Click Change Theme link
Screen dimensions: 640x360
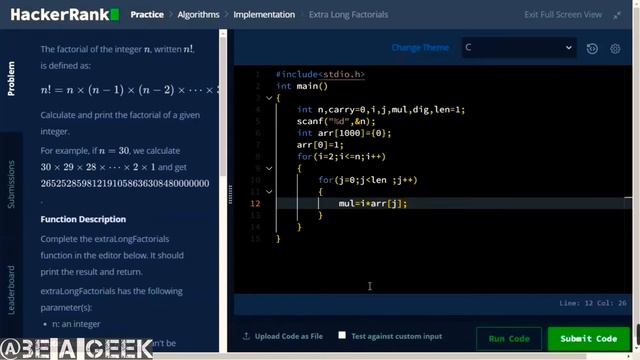tap(420, 48)
